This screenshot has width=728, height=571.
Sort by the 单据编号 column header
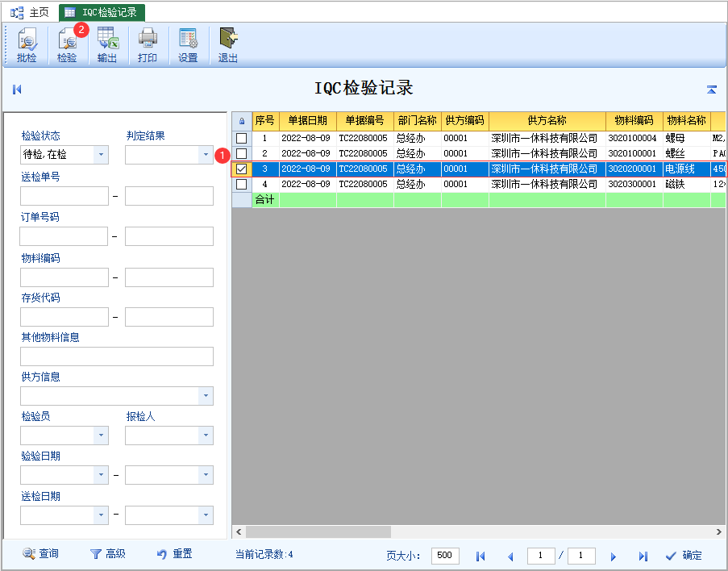pos(365,121)
